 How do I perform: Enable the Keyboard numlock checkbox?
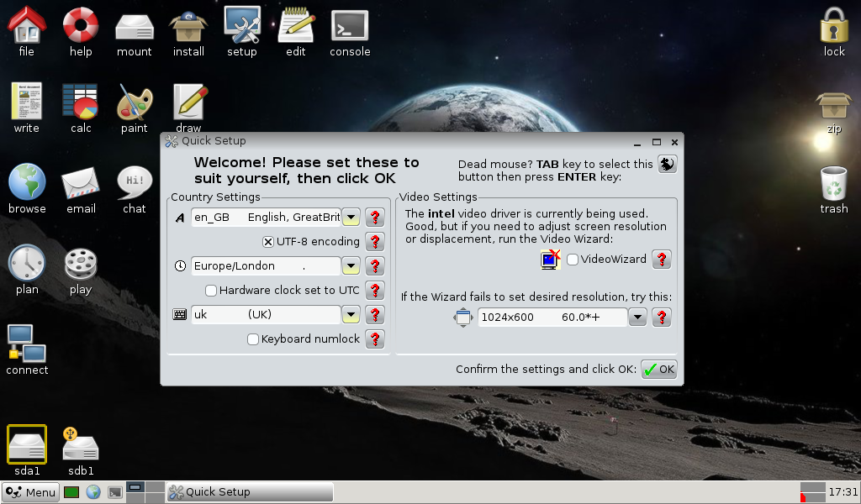(253, 339)
